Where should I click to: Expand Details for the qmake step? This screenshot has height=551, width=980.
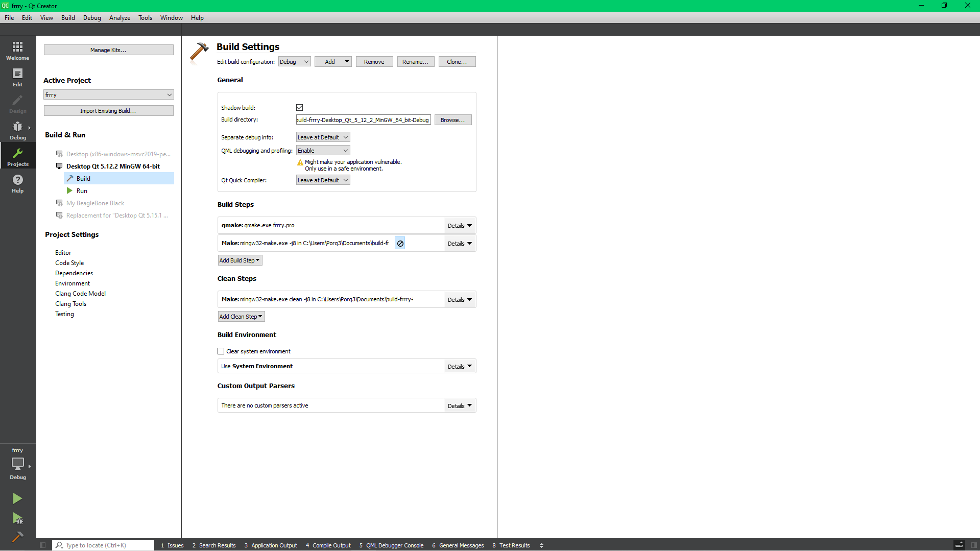(x=460, y=226)
